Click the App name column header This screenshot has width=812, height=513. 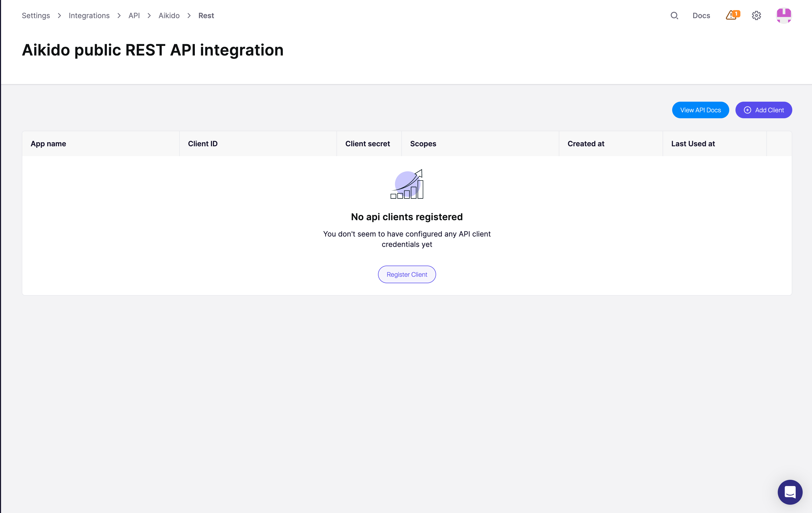48,144
